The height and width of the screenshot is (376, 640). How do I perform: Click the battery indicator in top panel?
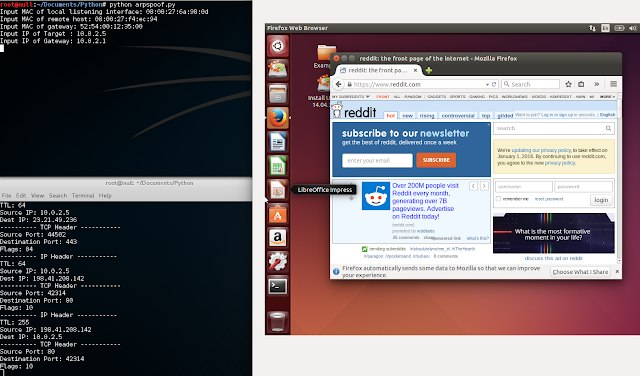[x=619, y=28]
